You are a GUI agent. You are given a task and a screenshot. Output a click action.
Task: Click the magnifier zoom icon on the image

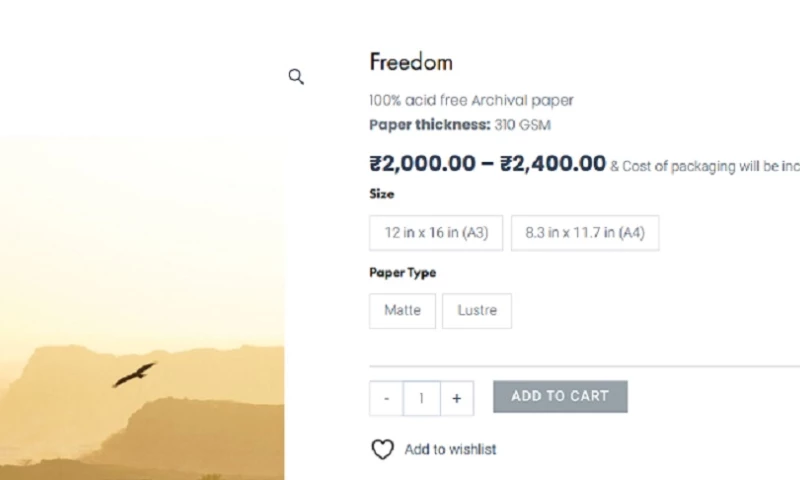(x=296, y=77)
